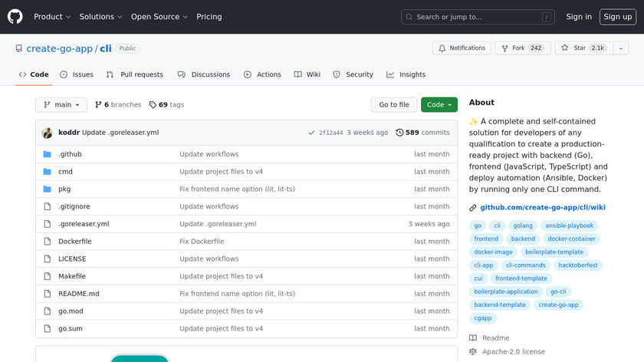Open the github.com/create-go-app/cli/wiki link
Image resolution: width=644 pixels, height=362 pixels.
tap(543, 208)
